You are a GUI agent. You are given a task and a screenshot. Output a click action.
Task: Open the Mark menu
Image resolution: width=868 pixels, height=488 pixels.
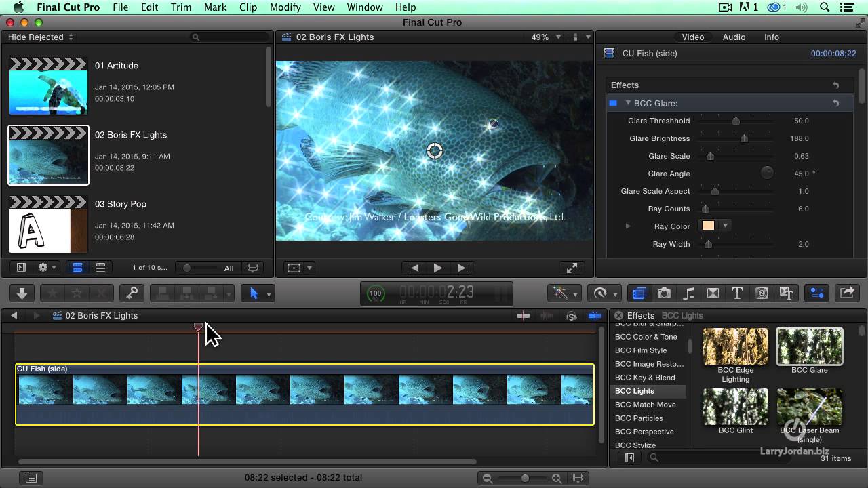215,7
